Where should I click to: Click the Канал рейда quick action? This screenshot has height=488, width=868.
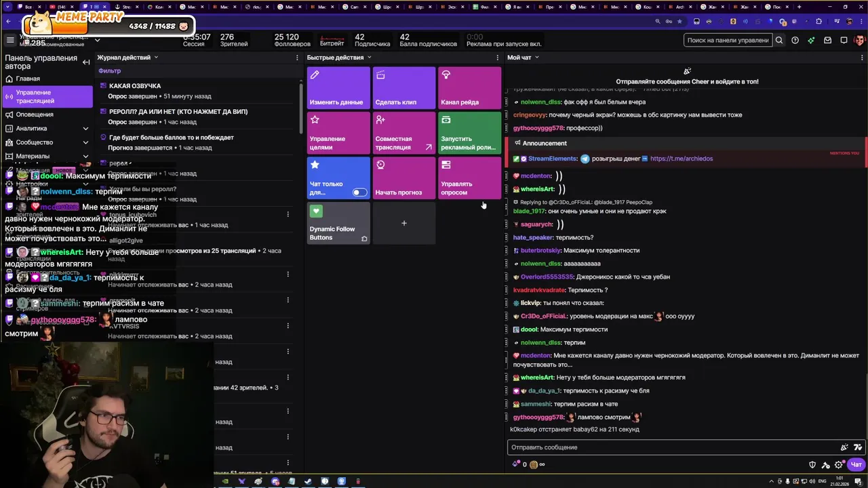(x=470, y=87)
